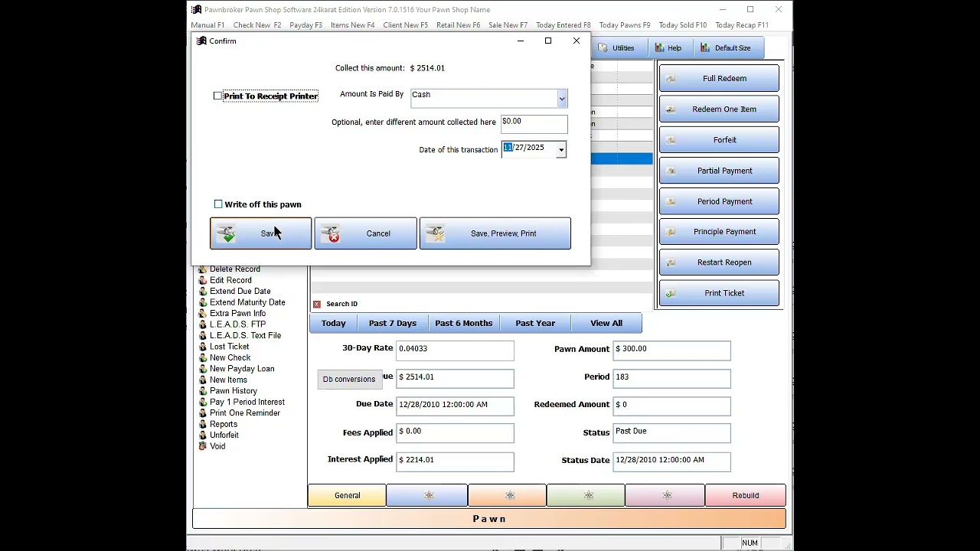Click the 30-Day Rate field

click(x=455, y=350)
